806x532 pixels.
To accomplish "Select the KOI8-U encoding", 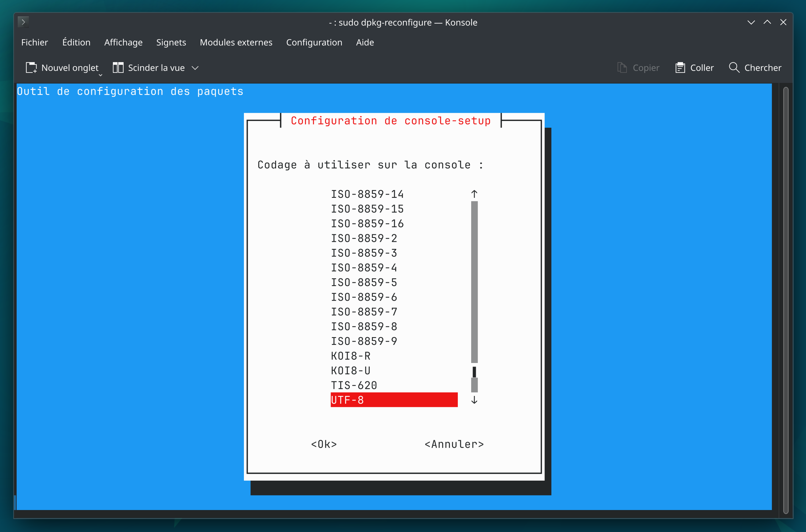I will pyautogui.click(x=351, y=370).
